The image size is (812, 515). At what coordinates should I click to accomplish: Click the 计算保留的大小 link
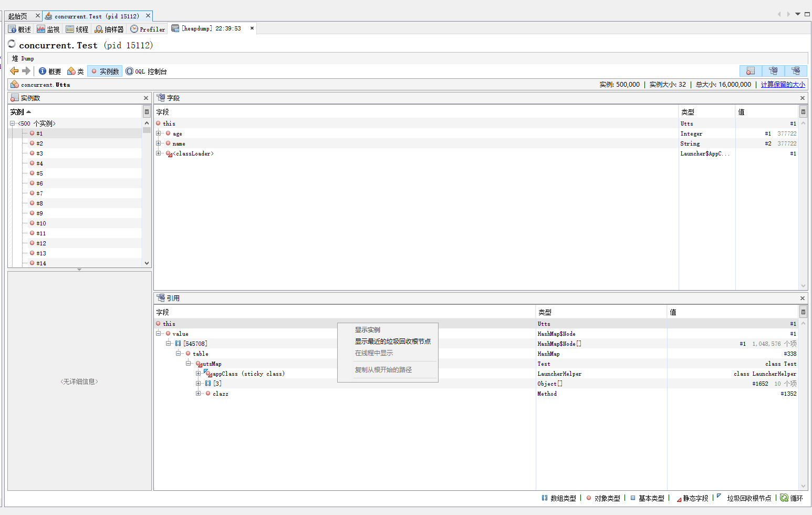tap(783, 84)
